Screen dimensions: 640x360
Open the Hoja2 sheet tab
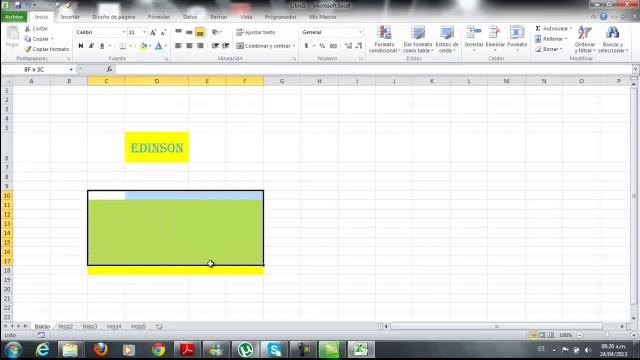[x=65, y=327]
